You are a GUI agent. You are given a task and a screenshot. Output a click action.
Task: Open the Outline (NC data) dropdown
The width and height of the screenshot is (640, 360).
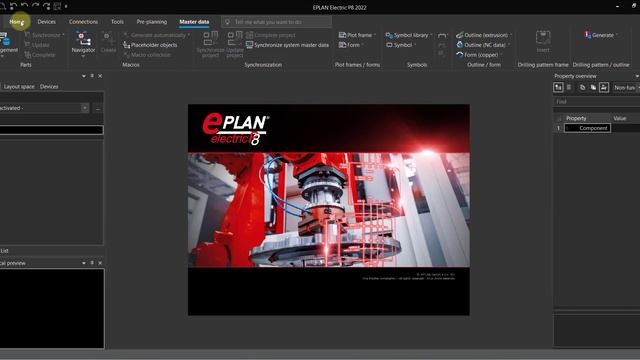[483, 45]
